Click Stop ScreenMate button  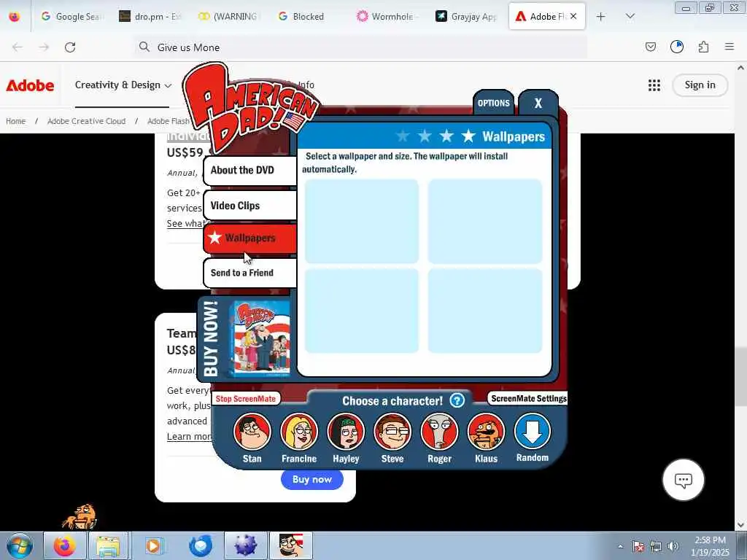246,399
